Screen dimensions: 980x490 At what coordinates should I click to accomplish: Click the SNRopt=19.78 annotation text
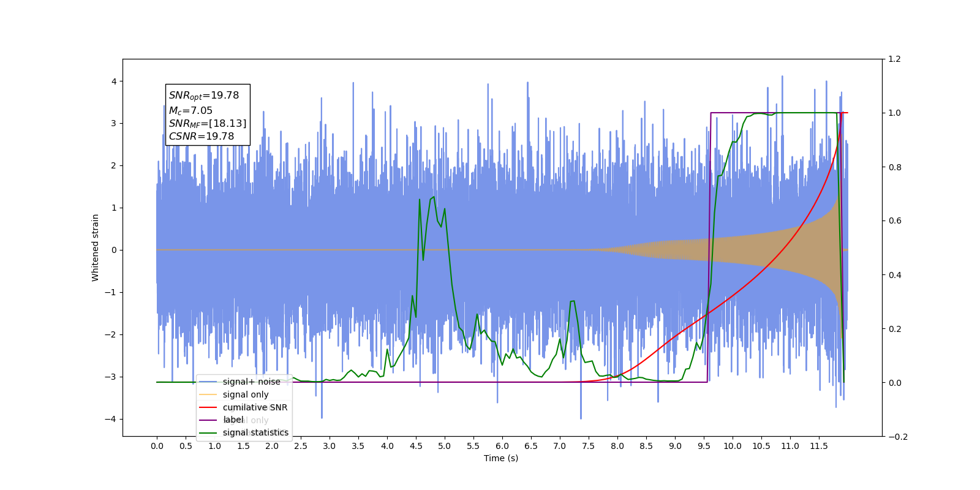click(204, 96)
